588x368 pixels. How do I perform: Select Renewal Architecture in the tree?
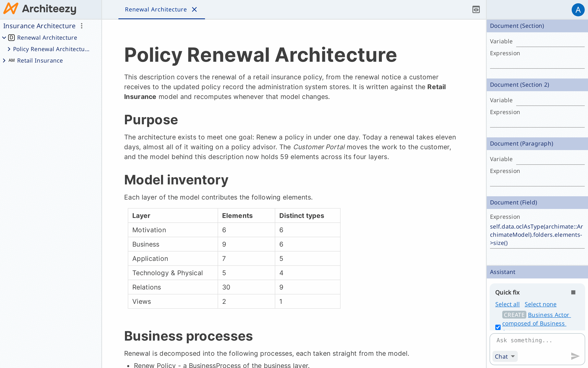(x=47, y=38)
